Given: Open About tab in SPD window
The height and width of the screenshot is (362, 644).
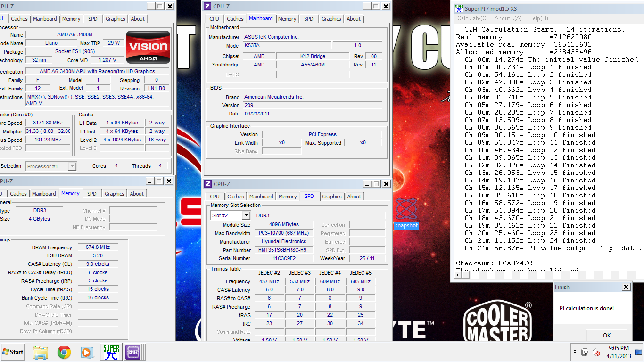Looking at the screenshot, I should (354, 197).
